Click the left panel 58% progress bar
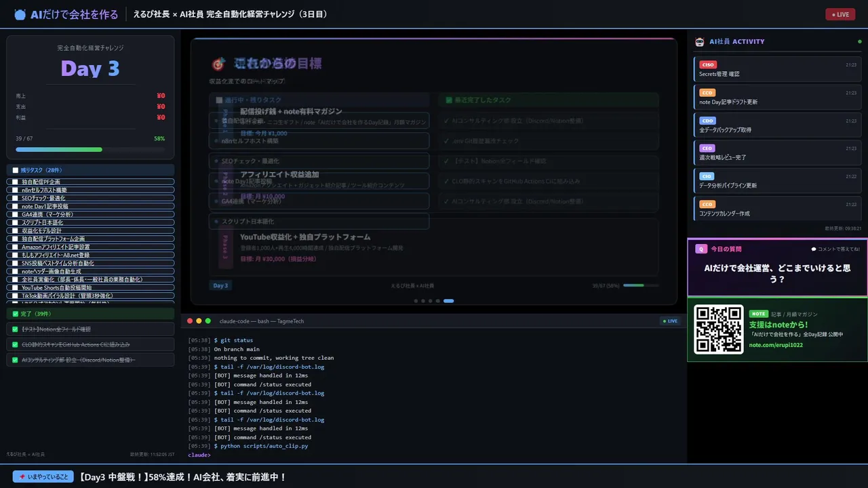The width and height of the screenshot is (868, 488). [x=90, y=149]
